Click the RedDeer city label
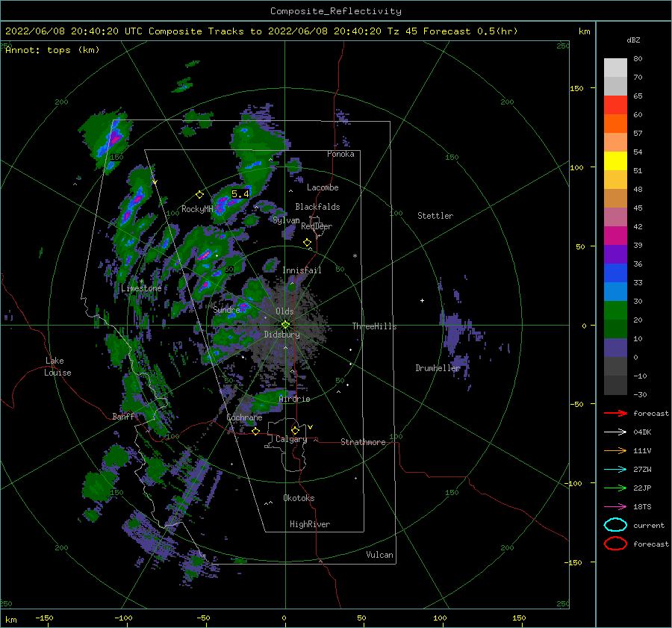 click(317, 226)
